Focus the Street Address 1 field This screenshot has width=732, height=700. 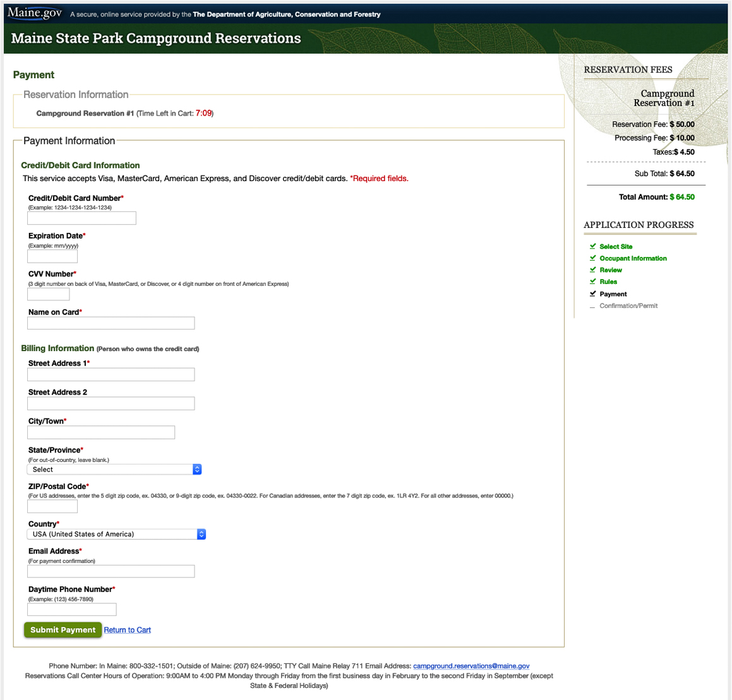pyautogui.click(x=111, y=374)
